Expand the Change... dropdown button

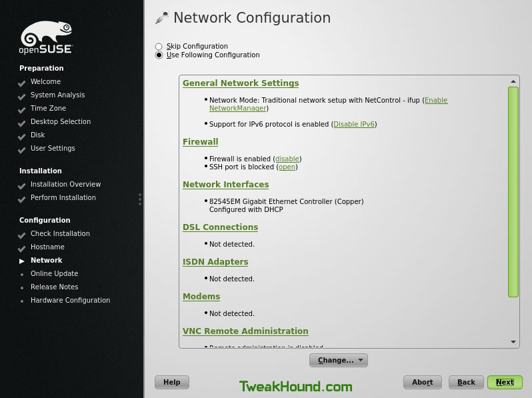point(338,361)
